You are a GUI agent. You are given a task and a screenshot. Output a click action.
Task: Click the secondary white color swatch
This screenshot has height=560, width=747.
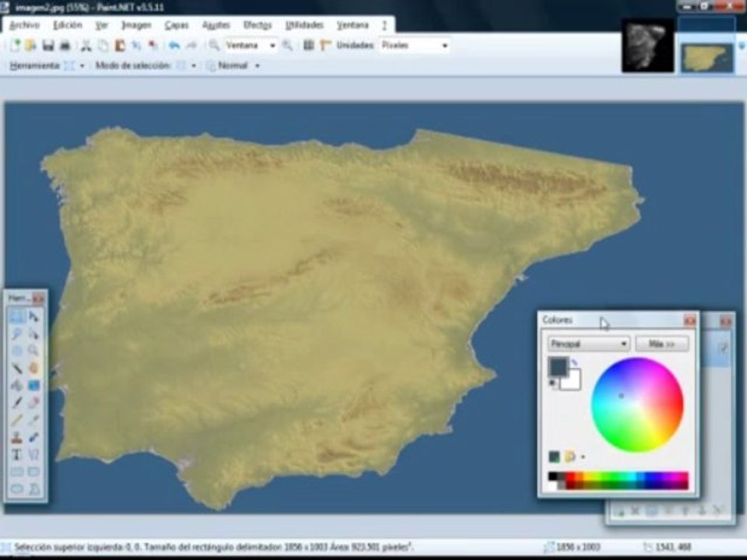tap(574, 383)
